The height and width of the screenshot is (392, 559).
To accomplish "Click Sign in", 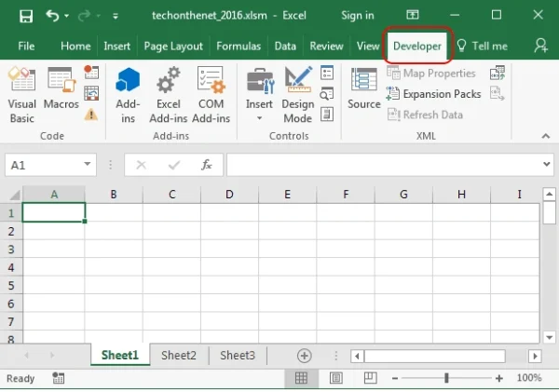I will pos(357,16).
